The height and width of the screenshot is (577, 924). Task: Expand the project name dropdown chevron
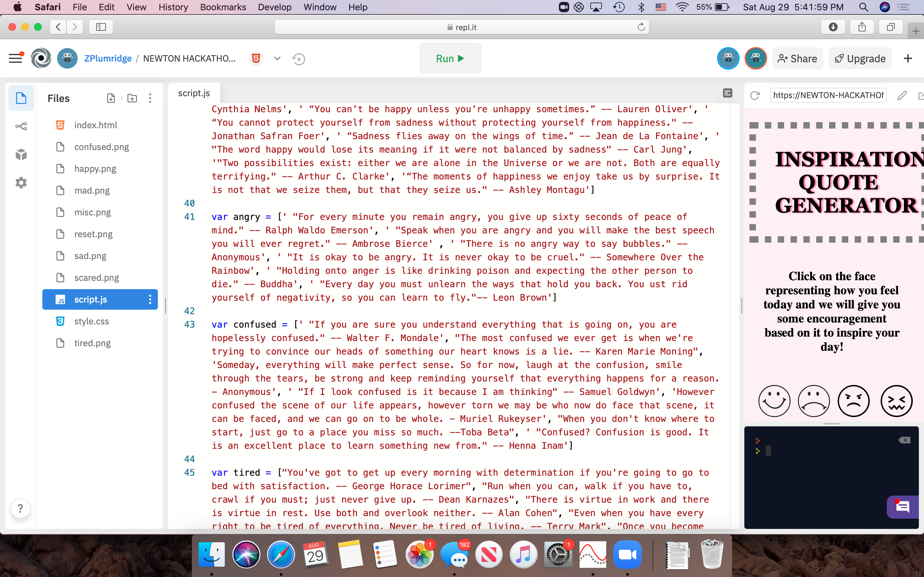pos(277,59)
